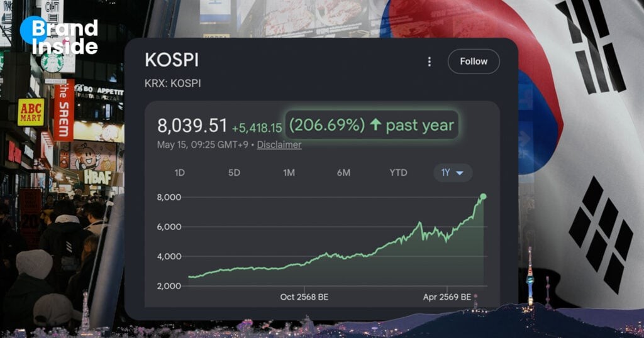
Task: Click the KRX: KOSPI ticker label
Action: click(172, 84)
